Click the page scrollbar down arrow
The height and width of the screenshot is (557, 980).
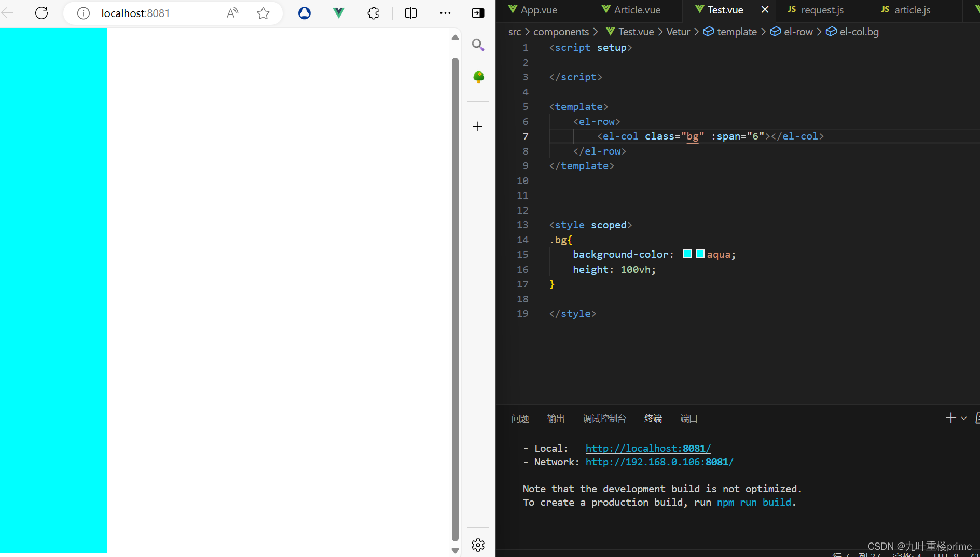coord(455,551)
